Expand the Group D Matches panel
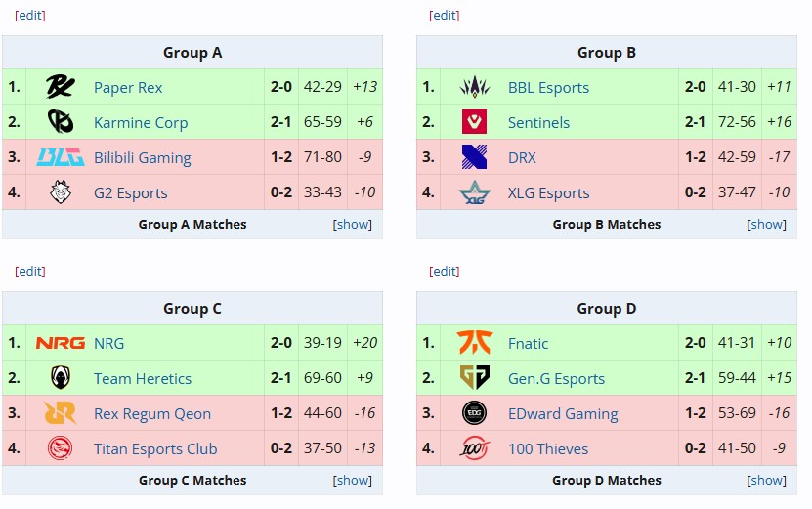This screenshot has height=509, width=812. (x=766, y=480)
